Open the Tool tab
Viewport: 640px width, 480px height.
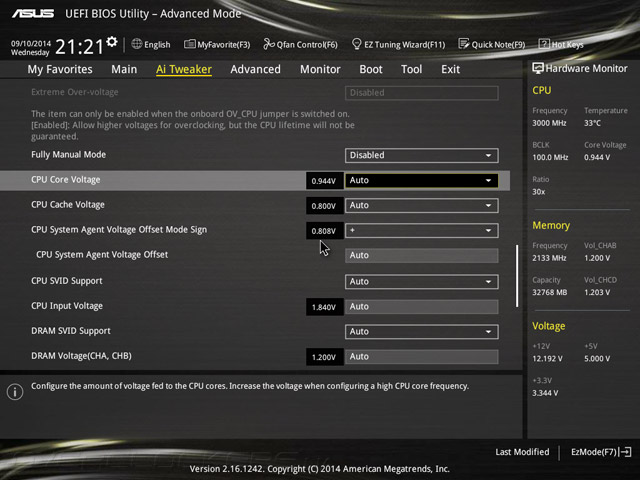click(411, 69)
